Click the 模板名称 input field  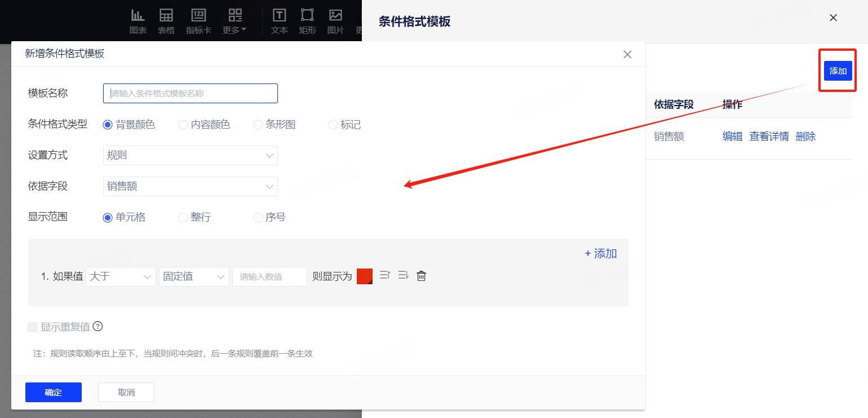coord(190,94)
